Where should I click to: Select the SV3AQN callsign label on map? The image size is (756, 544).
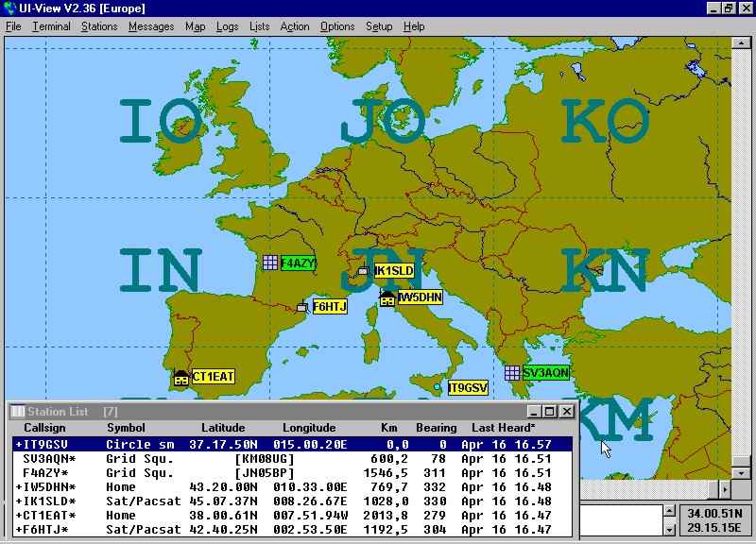(x=546, y=372)
